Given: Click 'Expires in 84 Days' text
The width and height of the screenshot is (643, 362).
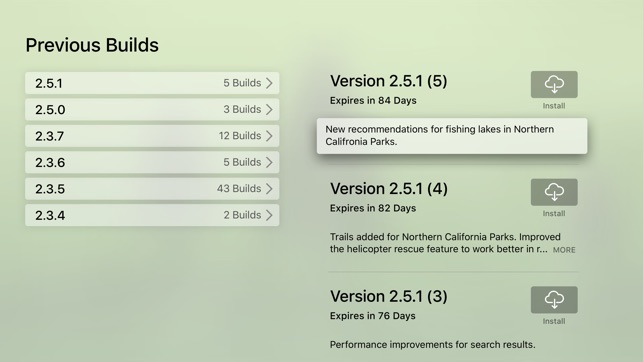Looking at the screenshot, I should coord(373,100).
